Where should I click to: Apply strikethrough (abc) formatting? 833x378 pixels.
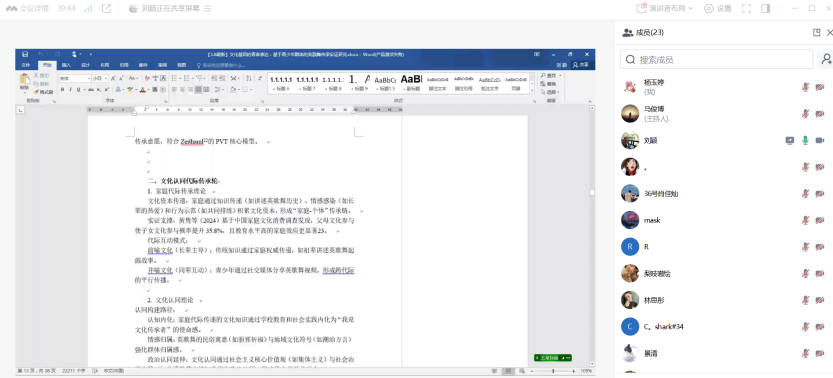(91, 90)
